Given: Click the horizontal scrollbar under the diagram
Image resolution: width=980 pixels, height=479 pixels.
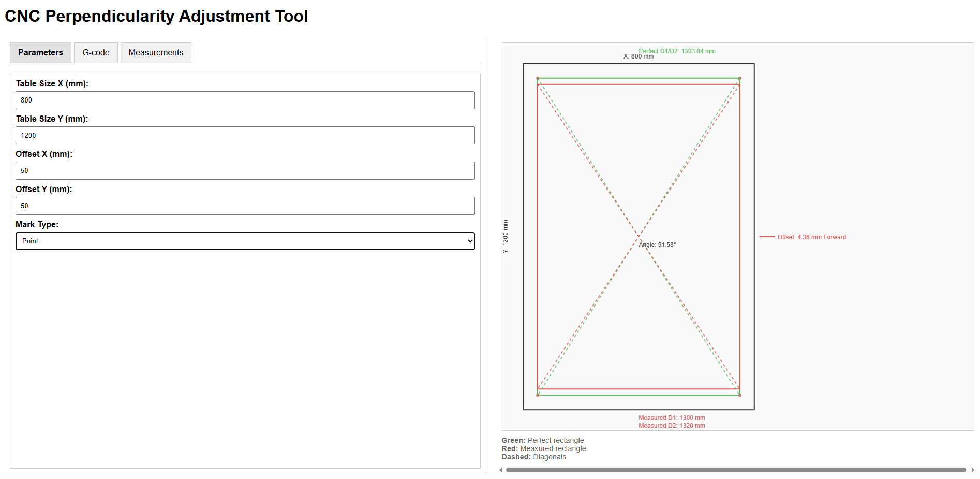Looking at the screenshot, I should (735, 470).
